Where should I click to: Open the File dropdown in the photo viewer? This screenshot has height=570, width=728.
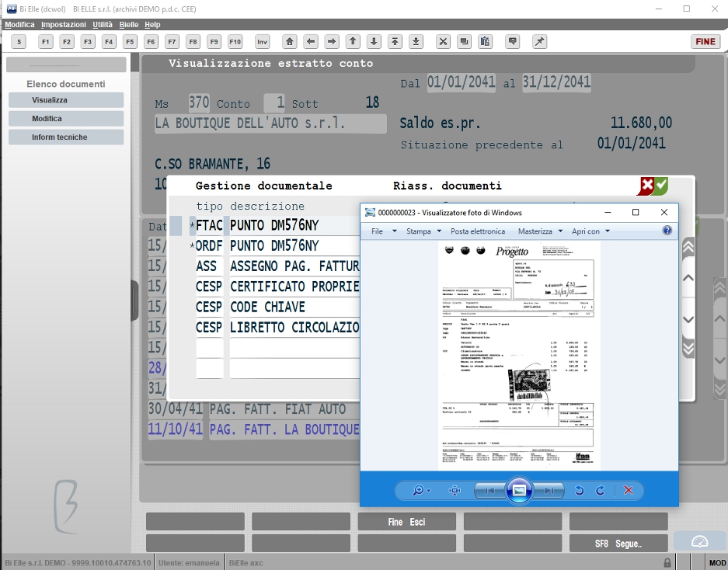384,231
